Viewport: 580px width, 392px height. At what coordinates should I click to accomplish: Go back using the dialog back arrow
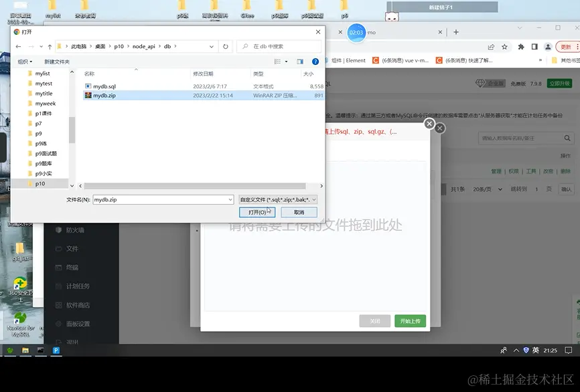click(19, 47)
